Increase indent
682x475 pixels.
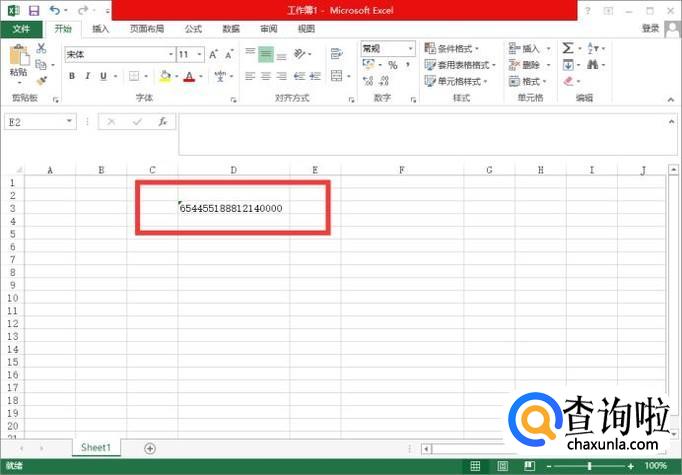pyautogui.click(x=315, y=77)
